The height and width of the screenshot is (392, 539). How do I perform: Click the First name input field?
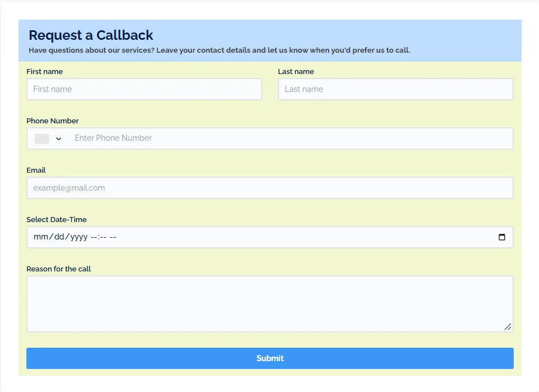(x=144, y=89)
